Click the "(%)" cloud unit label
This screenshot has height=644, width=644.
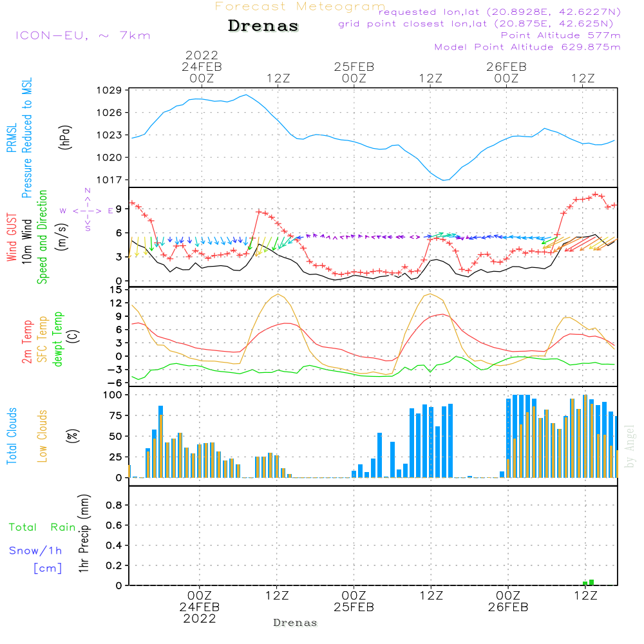tap(72, 436)
